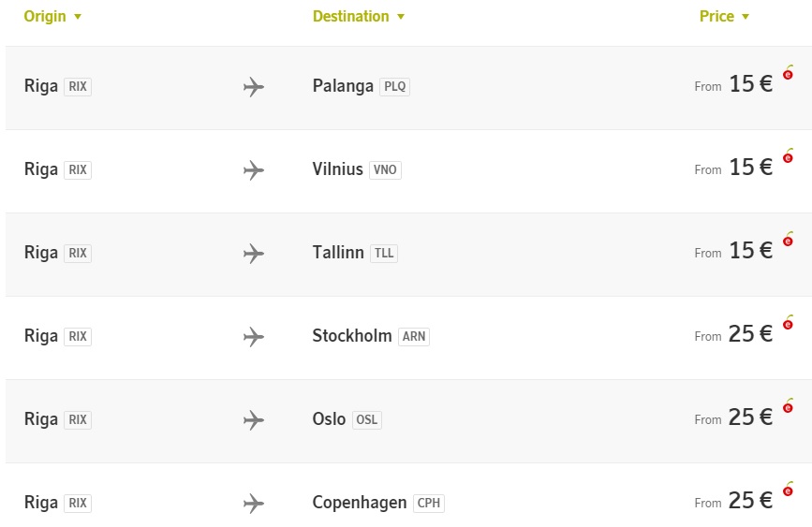Click the airplane icon in Palanga row
Image resolution: width=812 pixels, height=527 pixels.
pyautogui.click(x=254, y=87)
